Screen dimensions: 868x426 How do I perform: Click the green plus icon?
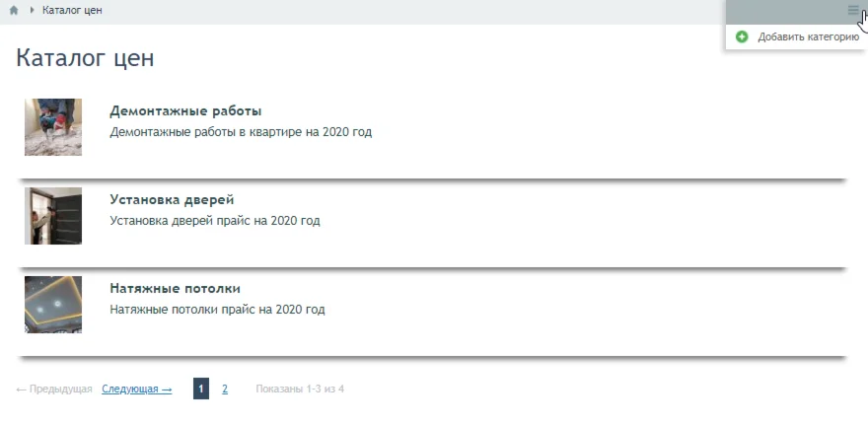coord(742,36)
